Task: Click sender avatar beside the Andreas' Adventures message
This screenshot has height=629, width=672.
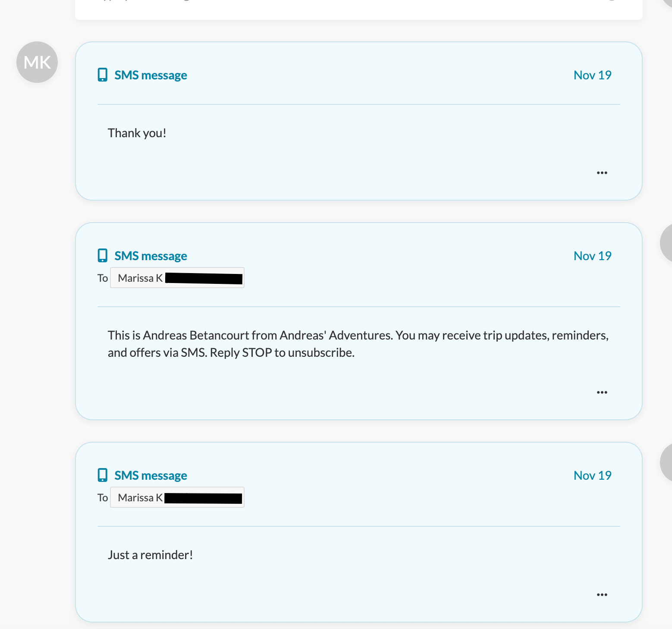Action: click(x=666, y=243)
